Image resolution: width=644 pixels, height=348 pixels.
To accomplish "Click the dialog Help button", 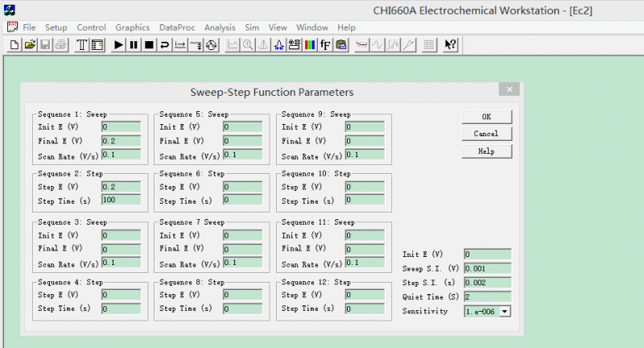I will pyautogui.click(x=486, y=151).
